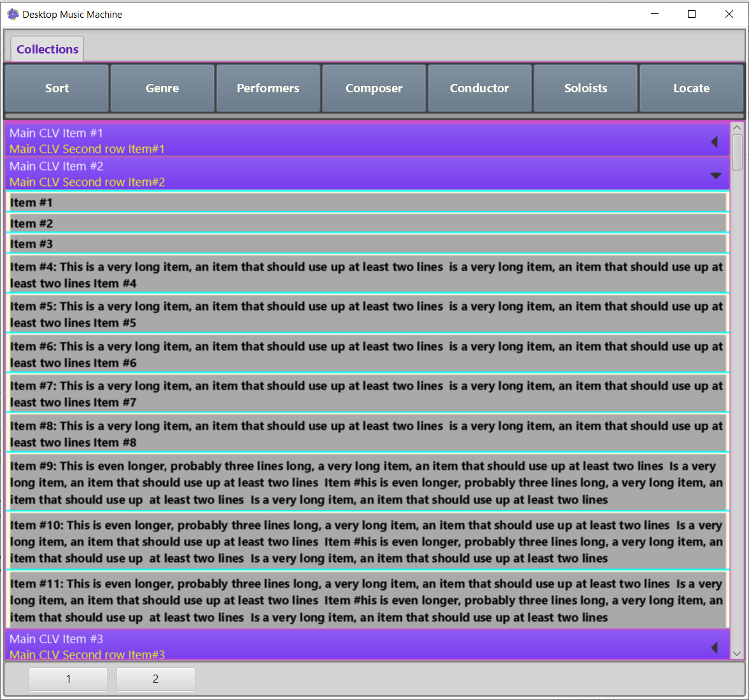Image resolution: width=749 pixels, height=700 pixels.
Task: Go to page 2 button
Action: point(155,679)
